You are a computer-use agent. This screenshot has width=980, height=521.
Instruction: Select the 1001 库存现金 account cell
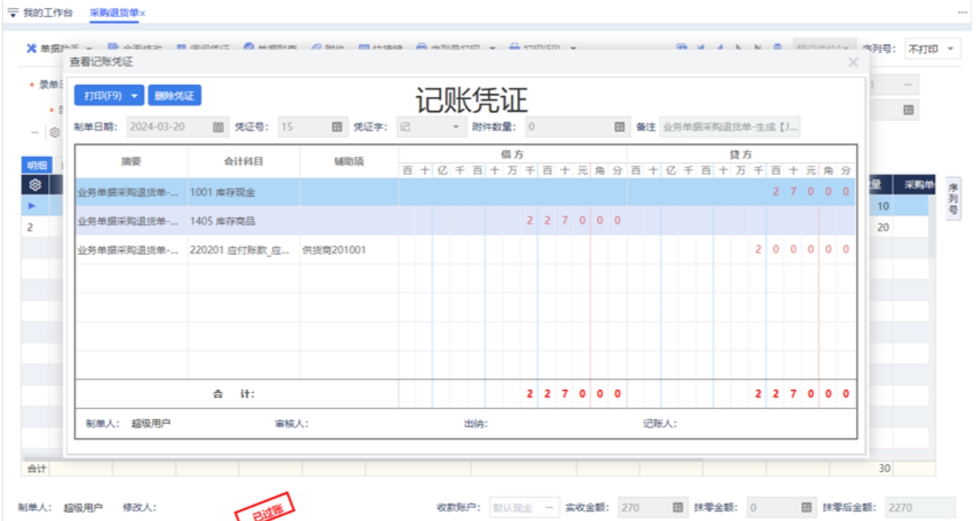pos(244,192)
